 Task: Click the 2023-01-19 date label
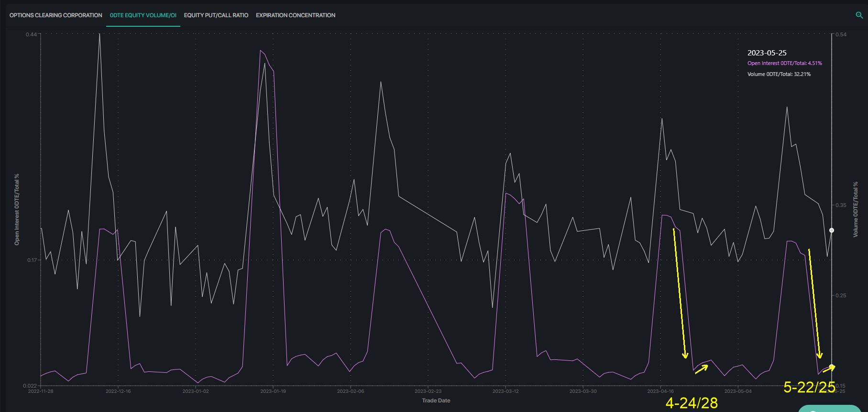point(273,391)
